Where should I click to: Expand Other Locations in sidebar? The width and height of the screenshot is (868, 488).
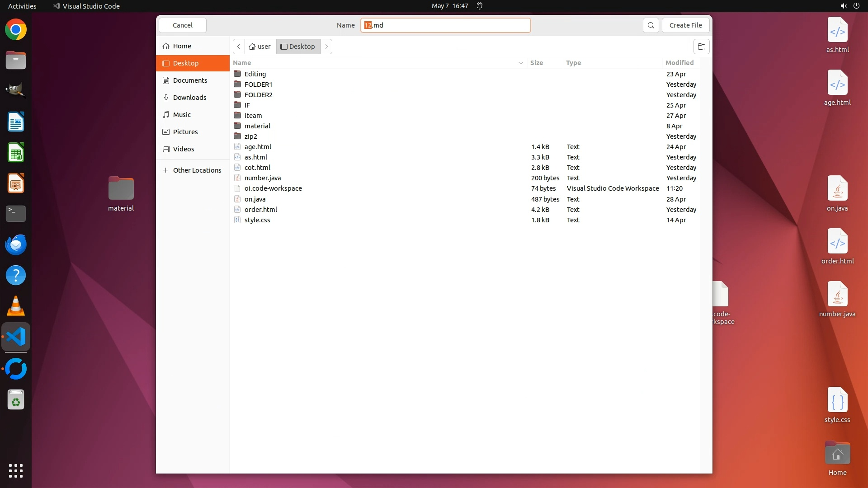coord(193,170)
